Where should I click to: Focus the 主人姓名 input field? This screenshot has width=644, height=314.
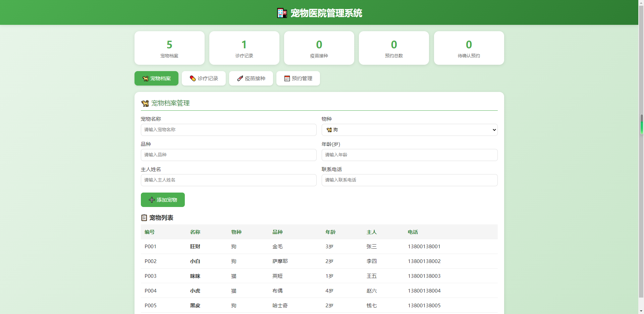click(x=228, y=180)
